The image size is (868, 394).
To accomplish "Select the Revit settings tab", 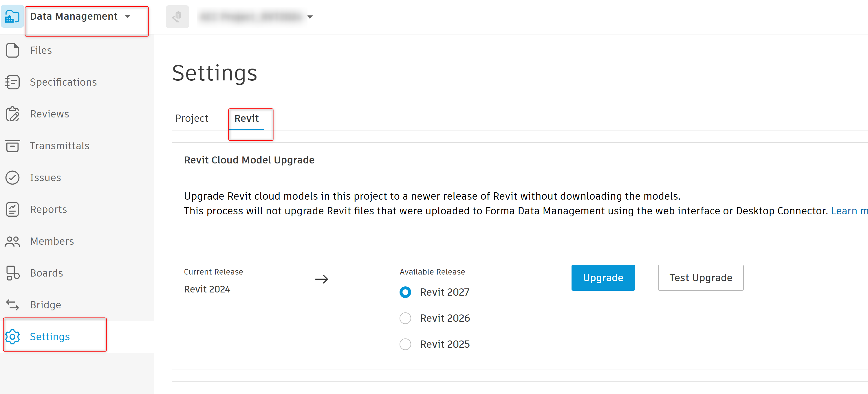I will 247,118.
